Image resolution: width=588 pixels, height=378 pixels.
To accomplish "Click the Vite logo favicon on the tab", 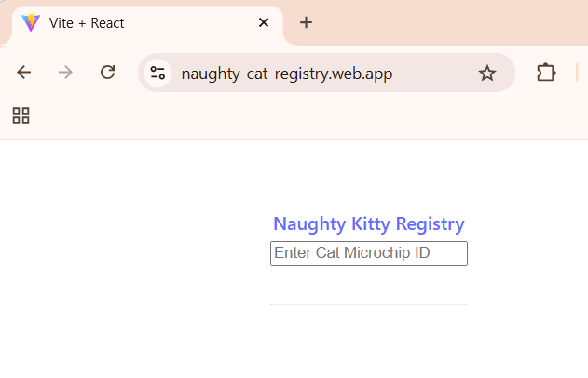I will (31, 22).
